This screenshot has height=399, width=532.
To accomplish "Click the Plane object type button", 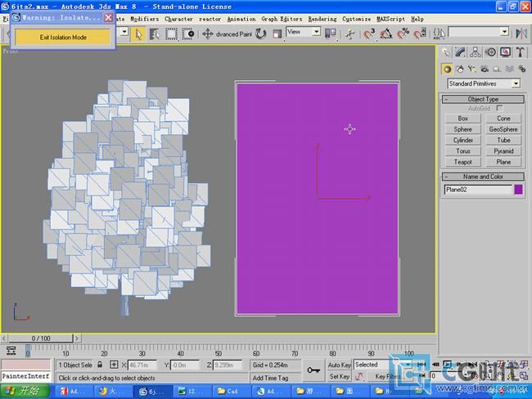I will [503, 162].
